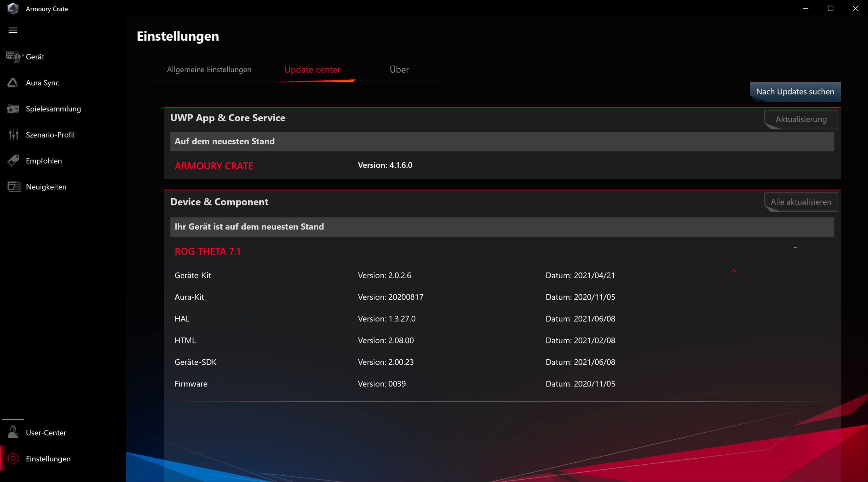
Task: Click the Aktualisierung button
Action: (801, 119)
